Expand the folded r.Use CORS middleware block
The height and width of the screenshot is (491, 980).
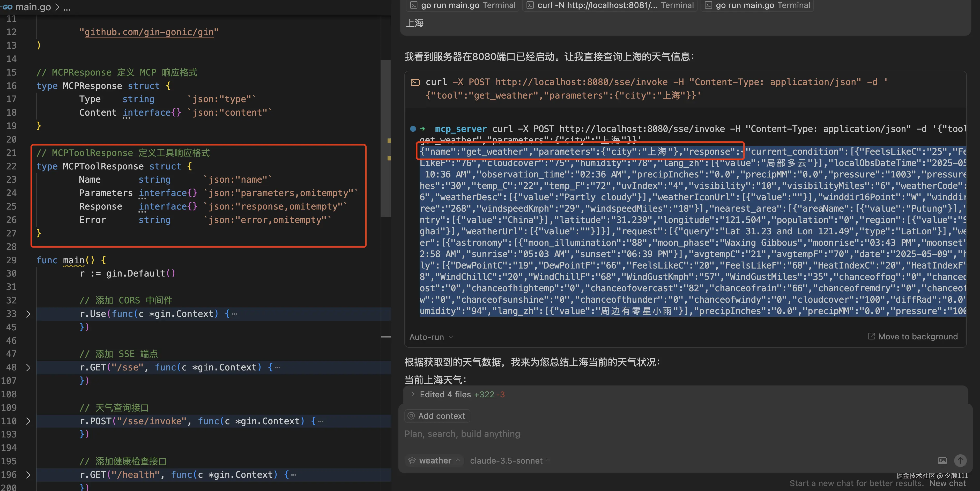(28, 314)
